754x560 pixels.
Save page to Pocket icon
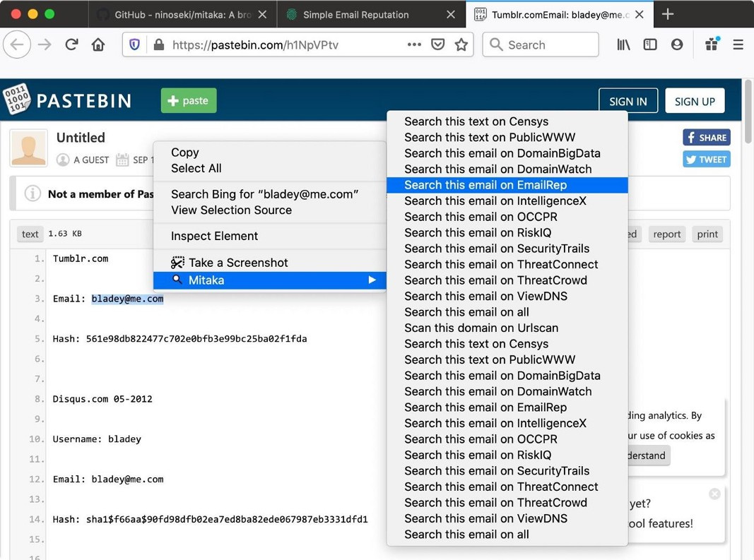click(437, 44)
